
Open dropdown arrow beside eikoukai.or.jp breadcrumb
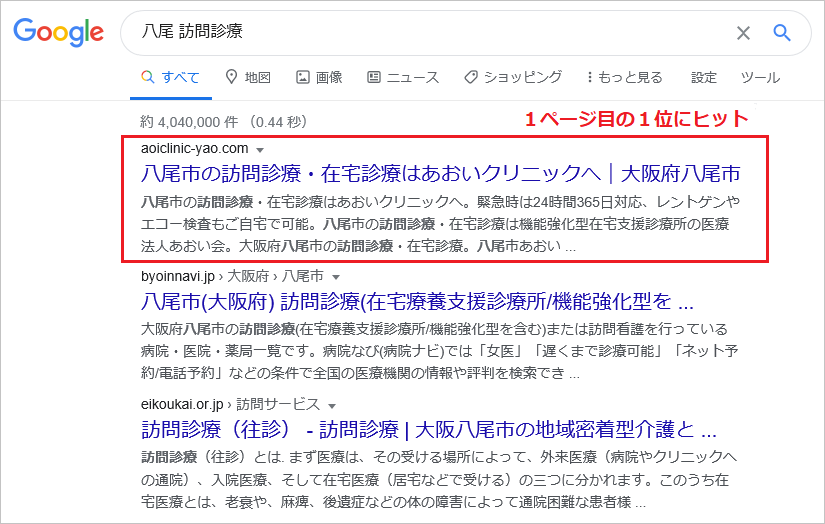(332, 406)
